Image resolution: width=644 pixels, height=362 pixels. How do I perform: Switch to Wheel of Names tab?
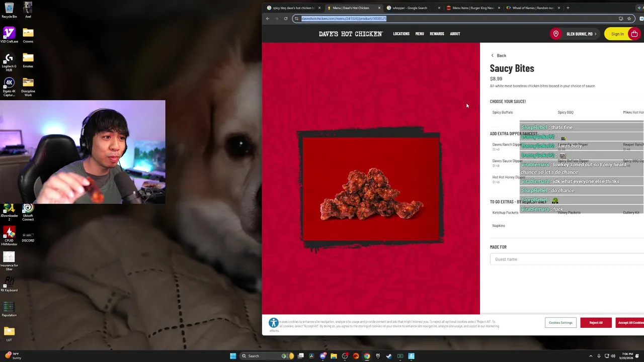tap(533, 8)
